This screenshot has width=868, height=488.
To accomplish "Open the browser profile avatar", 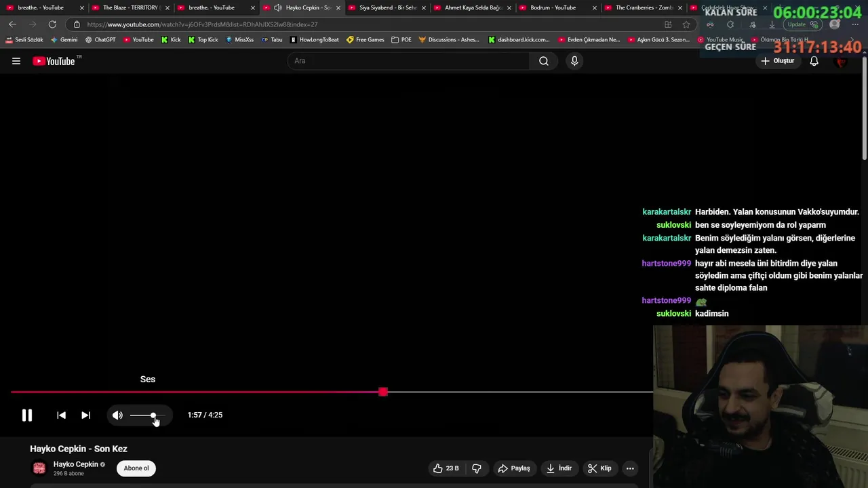I will click(835, 24).
